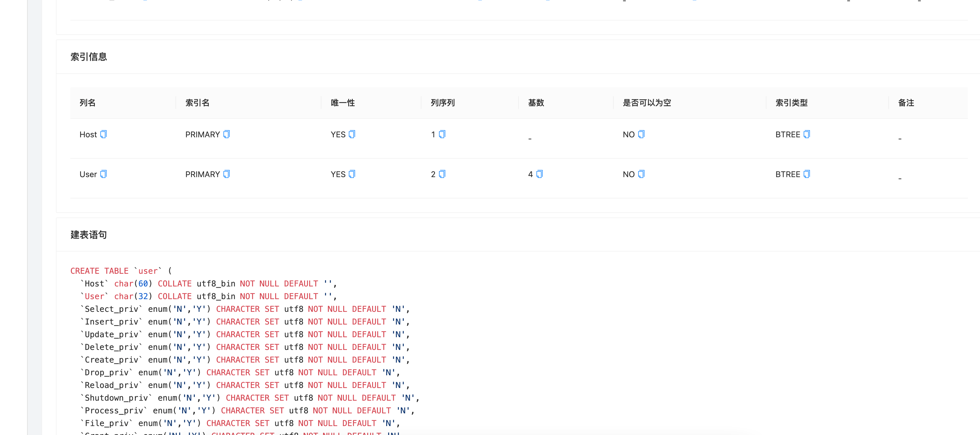
Task: Click the BTREE text in User row
Action: point(788,174)
